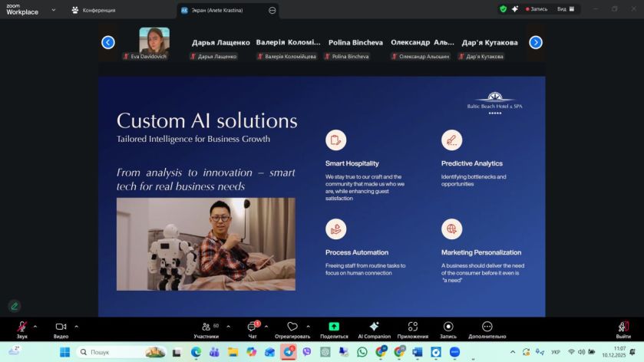Show previous participants with the left arrow

(x=108, y=42)
